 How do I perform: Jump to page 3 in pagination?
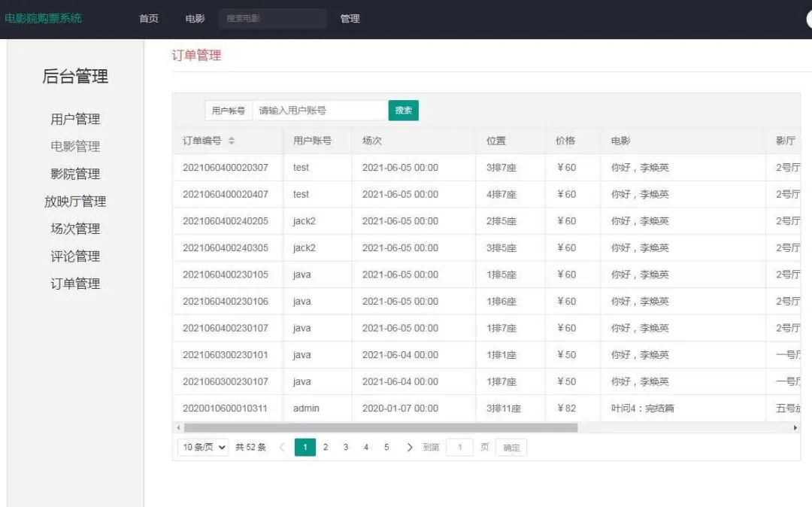coord(345,447)
